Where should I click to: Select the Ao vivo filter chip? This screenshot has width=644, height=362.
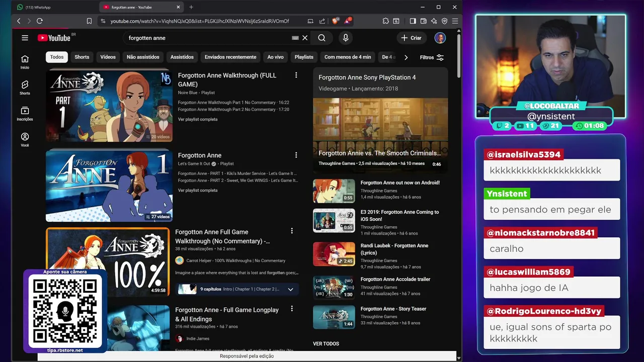tap(275, 57)
